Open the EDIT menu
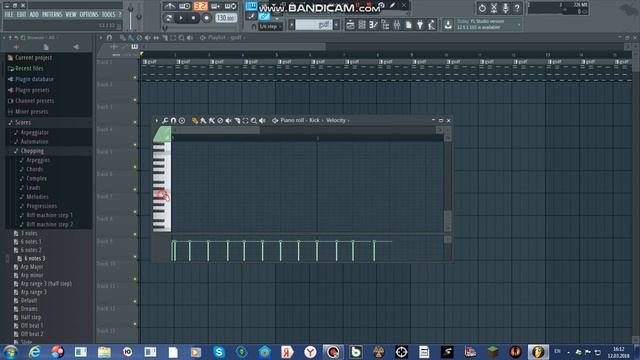 (22, 14)
